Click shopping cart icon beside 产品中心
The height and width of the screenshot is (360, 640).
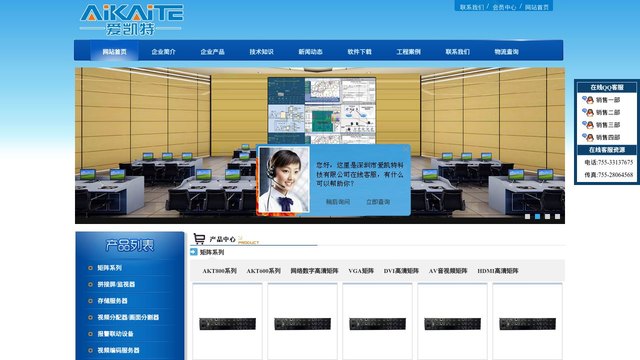199,239
